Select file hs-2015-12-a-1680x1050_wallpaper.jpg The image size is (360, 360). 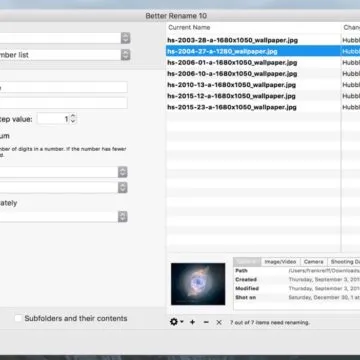click(253, 96)
